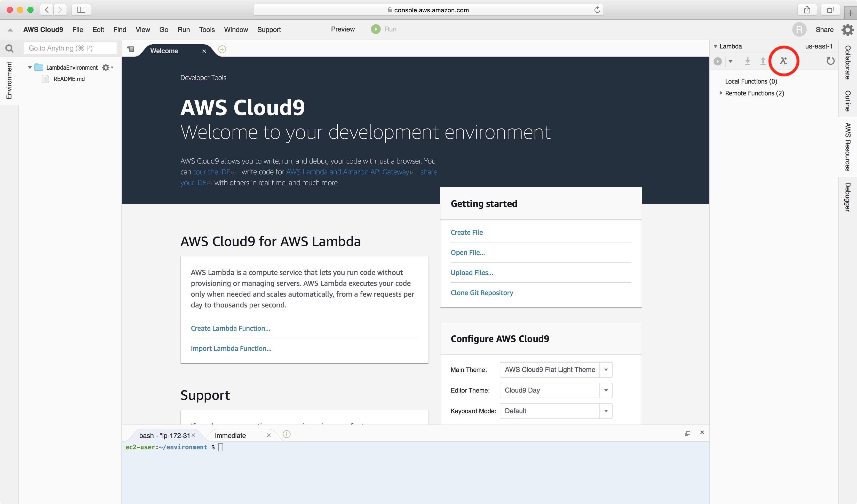
Task: Open the Support menu
Action: coord(269,30)
